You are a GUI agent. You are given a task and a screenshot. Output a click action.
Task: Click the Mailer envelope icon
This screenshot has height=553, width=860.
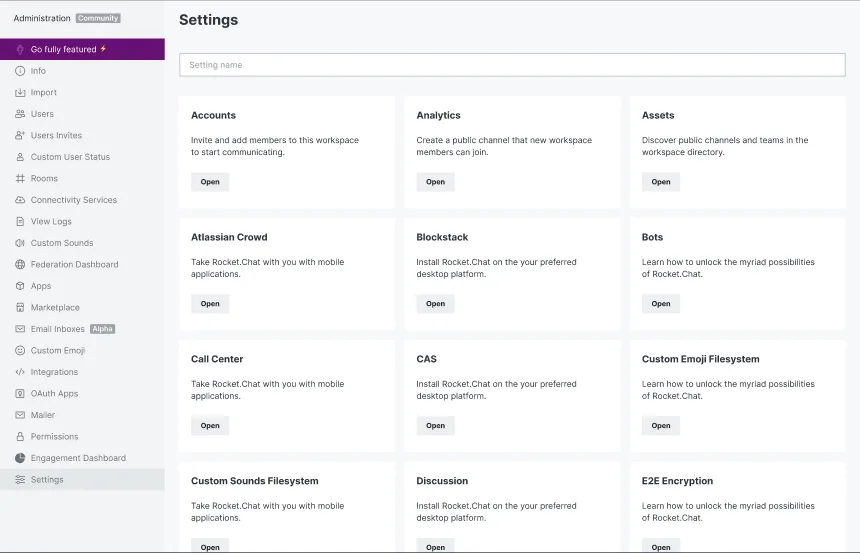pos(20,415)
